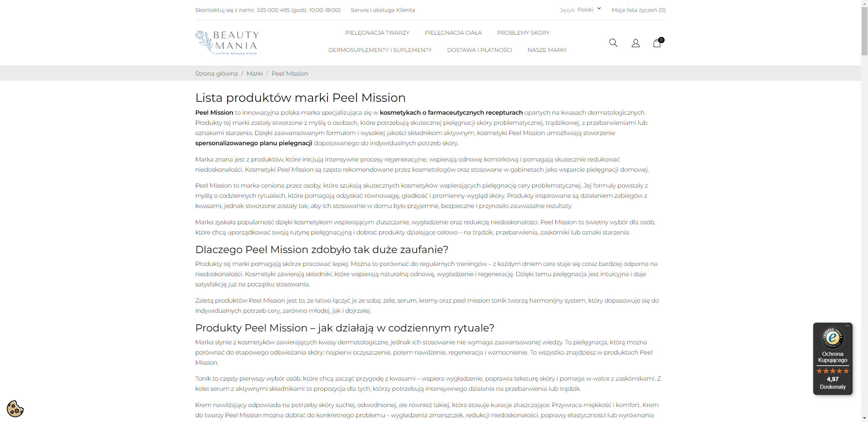Open the search icon

pyautogui.click(x=613, y=43)
